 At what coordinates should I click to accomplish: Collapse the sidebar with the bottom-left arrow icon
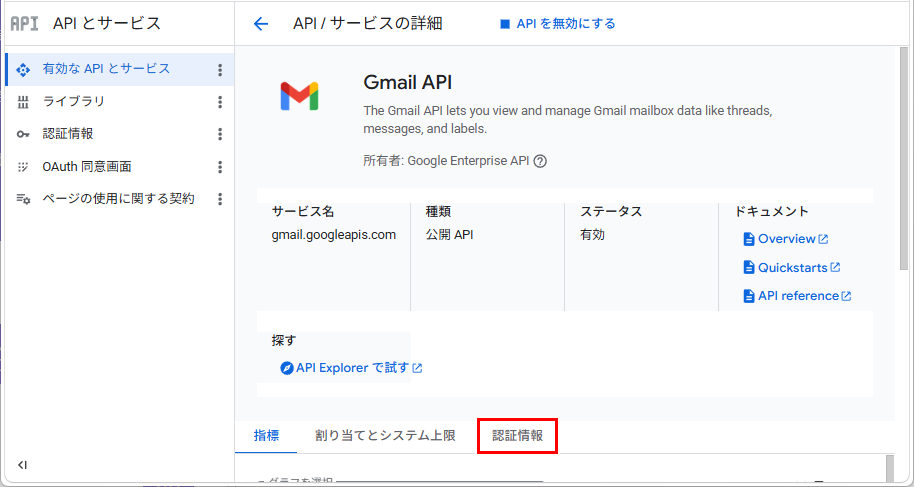[22, 465]
